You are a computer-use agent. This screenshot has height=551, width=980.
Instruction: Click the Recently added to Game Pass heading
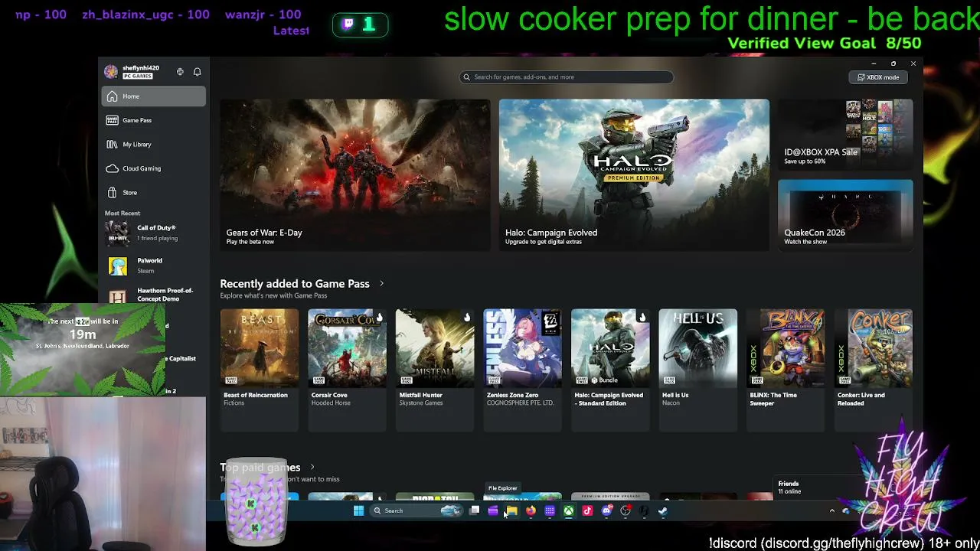pyautogui.click(x=295, y=284)
